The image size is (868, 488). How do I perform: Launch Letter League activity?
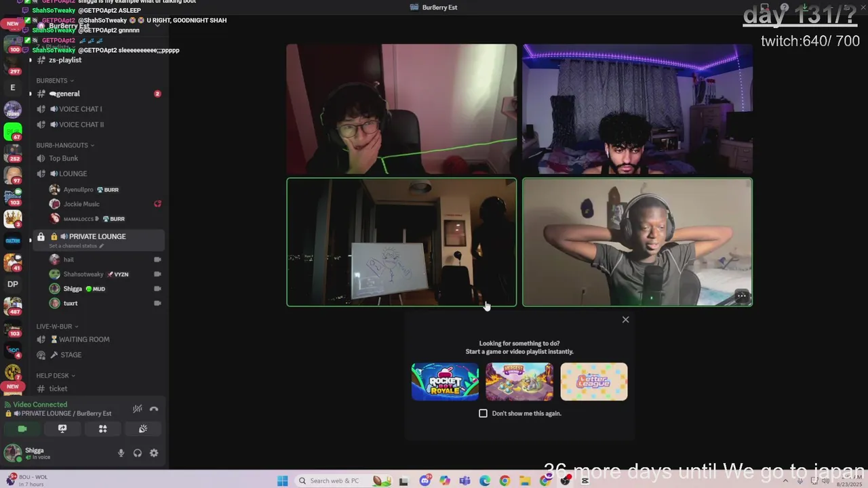point(594,382)
